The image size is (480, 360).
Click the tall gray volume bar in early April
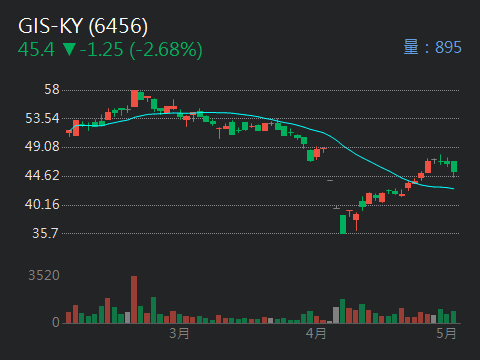point(336,315)
